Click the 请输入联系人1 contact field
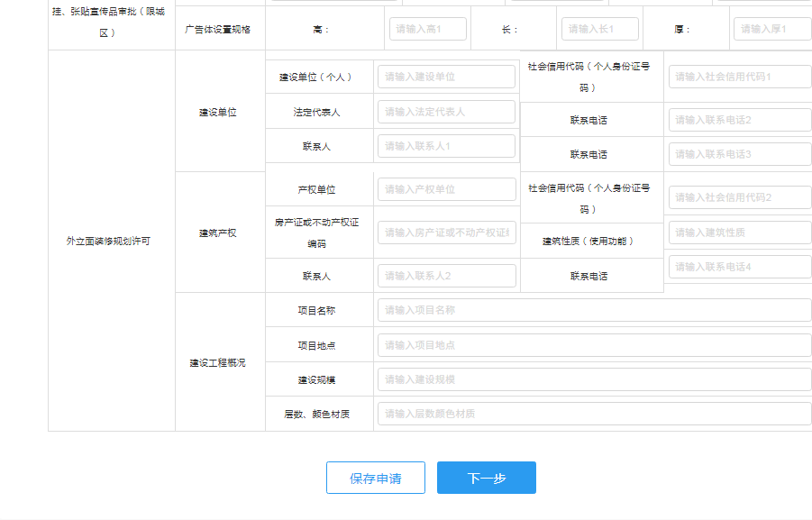 tap(446, 146)
